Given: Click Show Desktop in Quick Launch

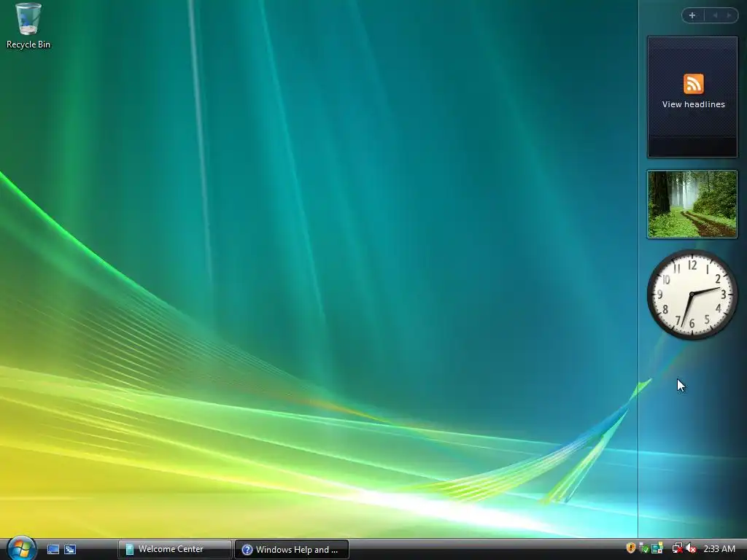Looking at the screenshot, I should coord(53,550).
